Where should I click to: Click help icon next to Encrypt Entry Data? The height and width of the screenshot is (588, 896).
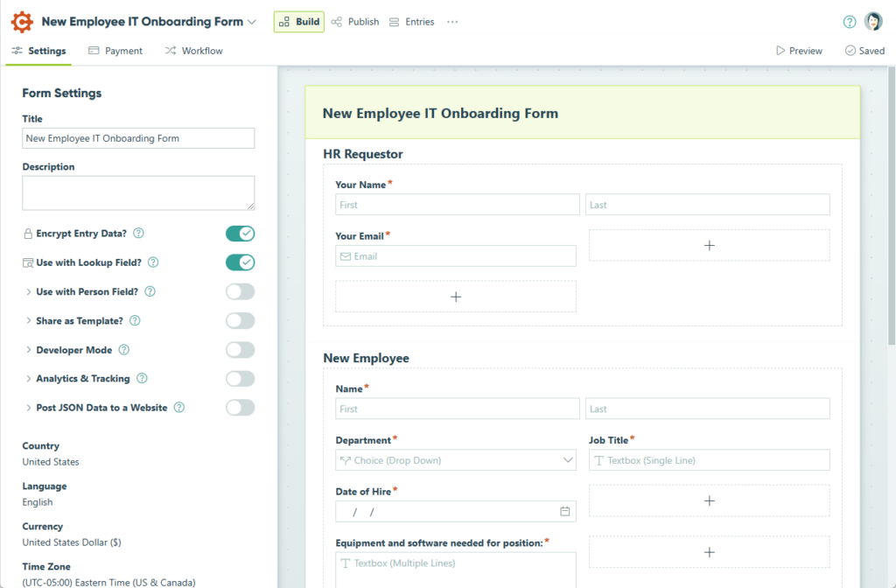(138, 233)
